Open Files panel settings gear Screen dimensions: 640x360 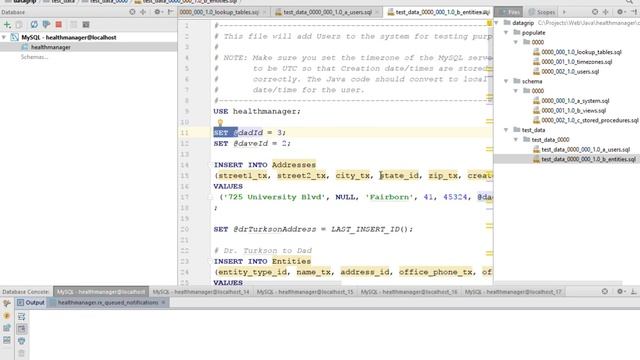620,12
